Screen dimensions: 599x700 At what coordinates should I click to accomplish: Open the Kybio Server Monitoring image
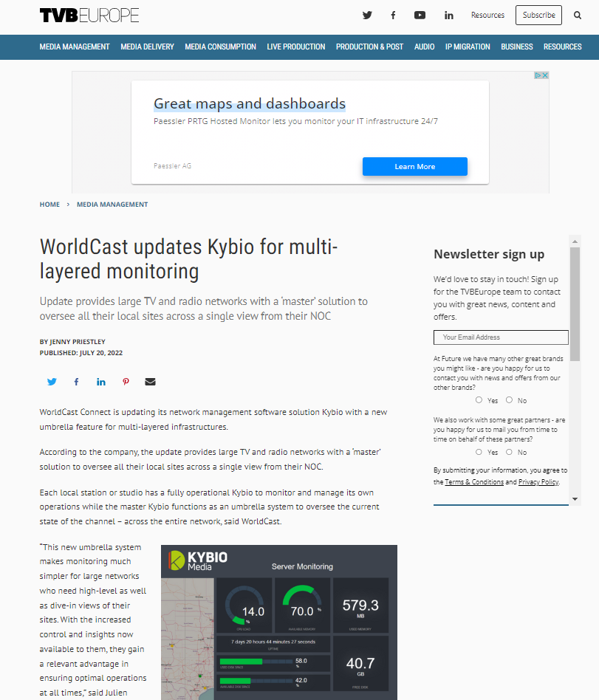point(279,622)
